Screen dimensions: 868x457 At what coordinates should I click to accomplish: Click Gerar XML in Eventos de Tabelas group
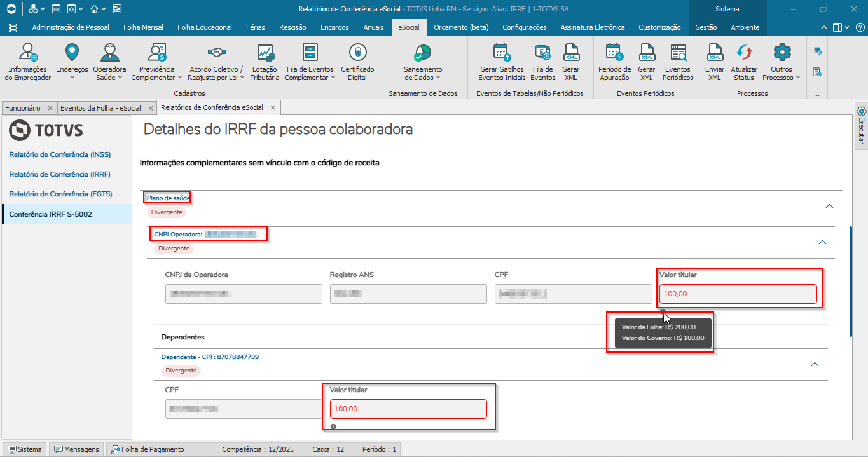coord(570,62)
